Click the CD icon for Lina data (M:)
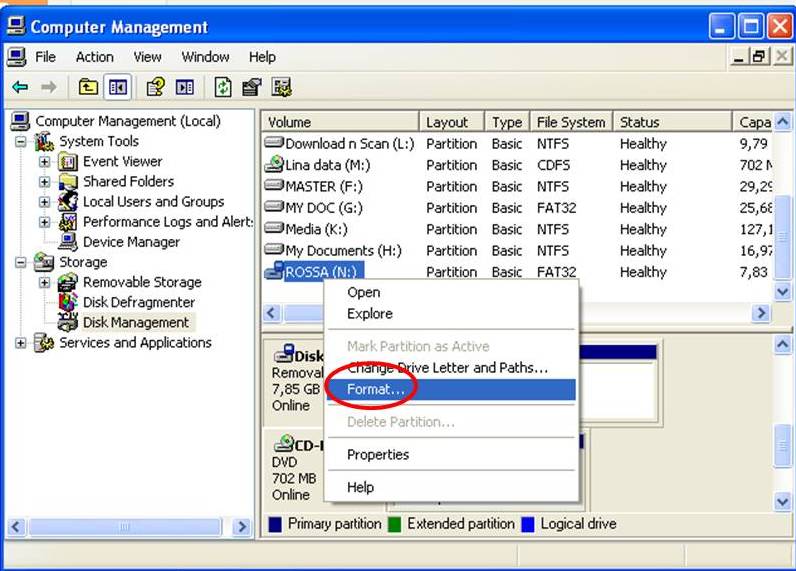 [274, 163]
